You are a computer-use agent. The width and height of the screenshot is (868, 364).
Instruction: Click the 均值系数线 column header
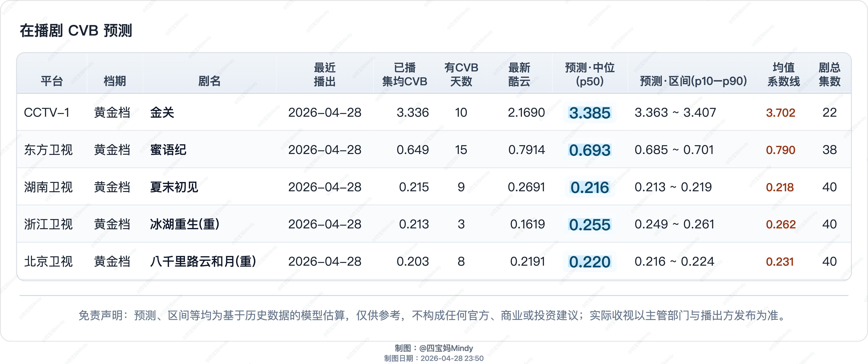[x=784, y=74]
